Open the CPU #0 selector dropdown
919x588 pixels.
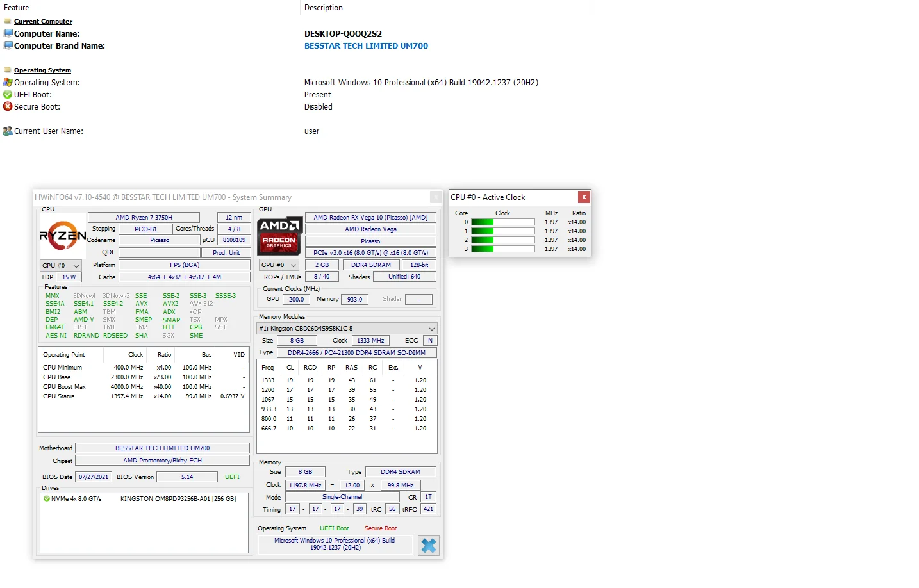(60, 265)
